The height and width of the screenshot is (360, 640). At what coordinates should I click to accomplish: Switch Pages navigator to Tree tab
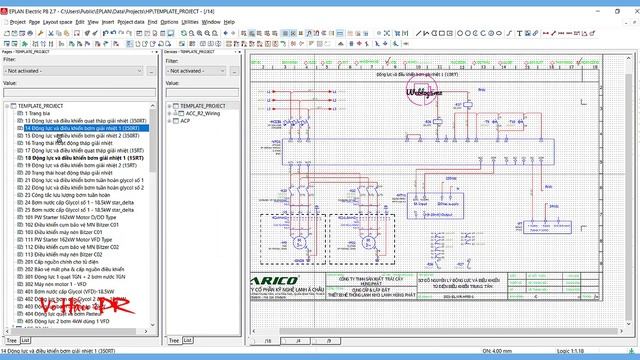click(11, 340)
